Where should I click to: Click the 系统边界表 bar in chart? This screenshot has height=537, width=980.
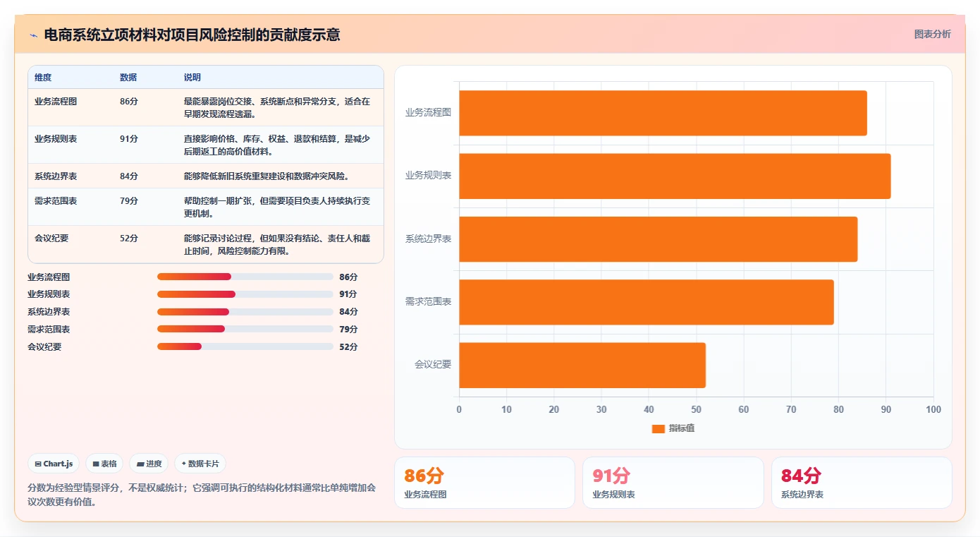pos(658,239)
